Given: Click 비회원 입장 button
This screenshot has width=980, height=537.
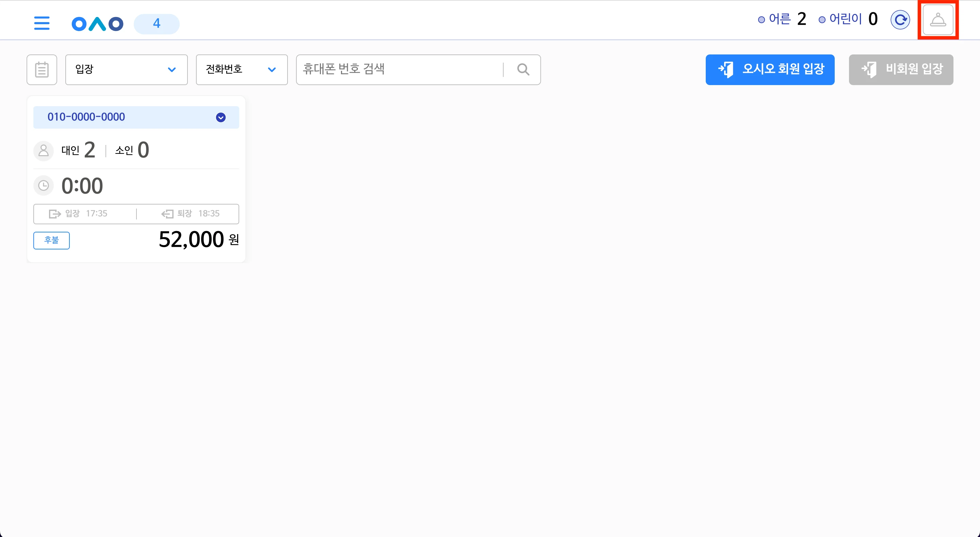Looking at the screenshot, I should pos(901,70).
